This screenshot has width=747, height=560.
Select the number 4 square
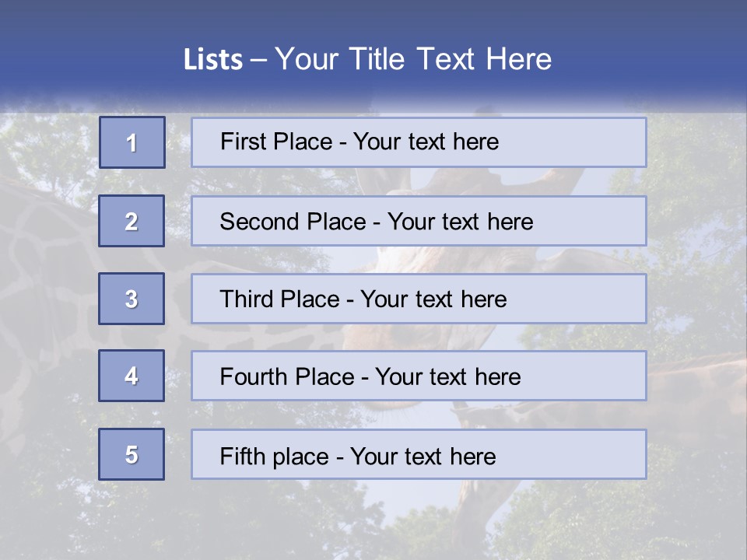point(132,376)
